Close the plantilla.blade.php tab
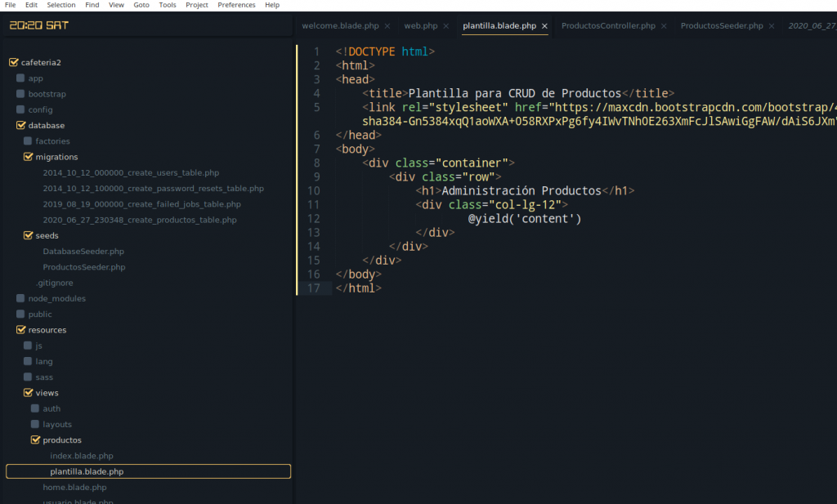Viewport: 837px width, 504px height. [x=545, y=26]
